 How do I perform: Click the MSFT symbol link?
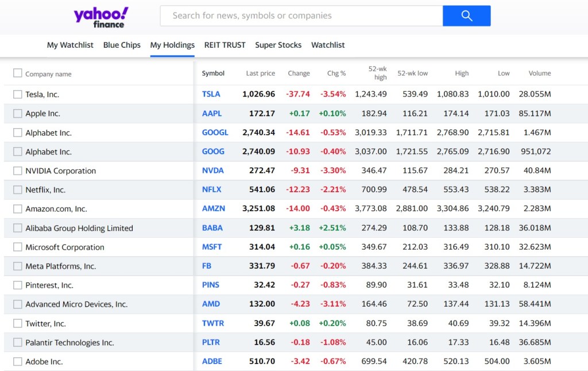point(211,247)
